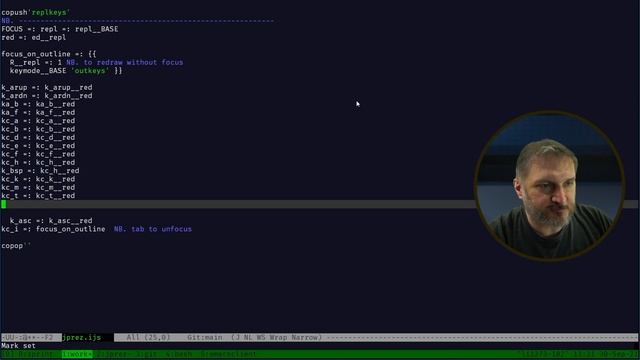Click the line k_arup =: k_arup__red

[47, 88]
